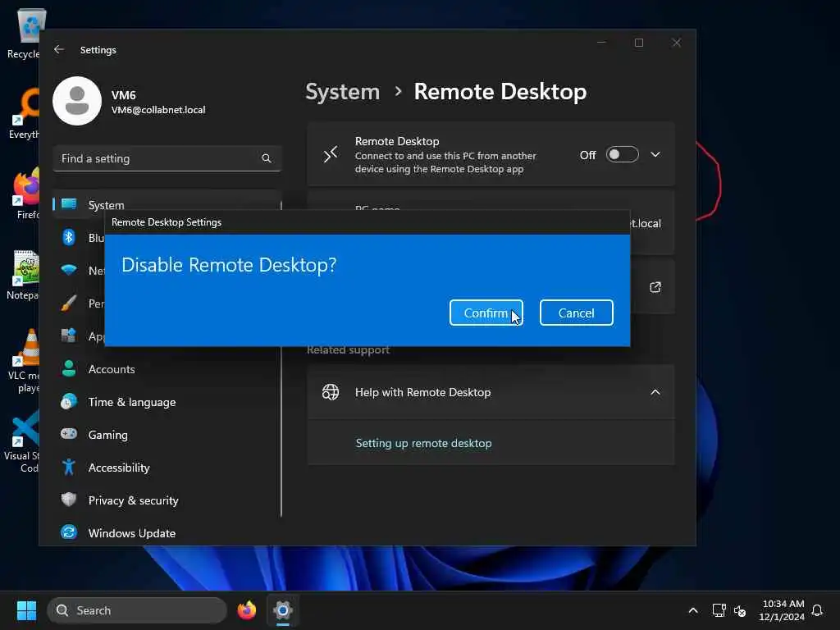Click the VM6 profile avatar
Screen dimensions: 840x630
point(77,101)
